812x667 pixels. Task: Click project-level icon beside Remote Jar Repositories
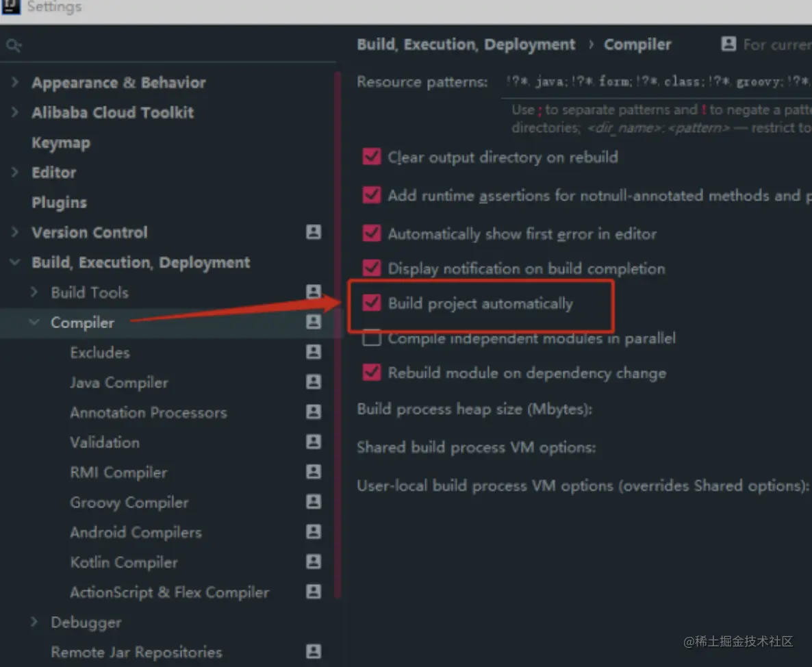(x=314, y=651)
